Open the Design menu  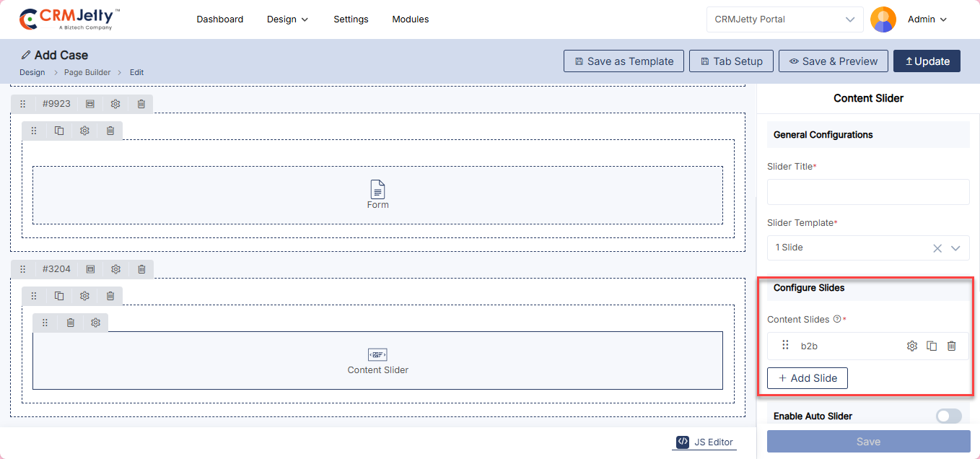coord(287,19)
